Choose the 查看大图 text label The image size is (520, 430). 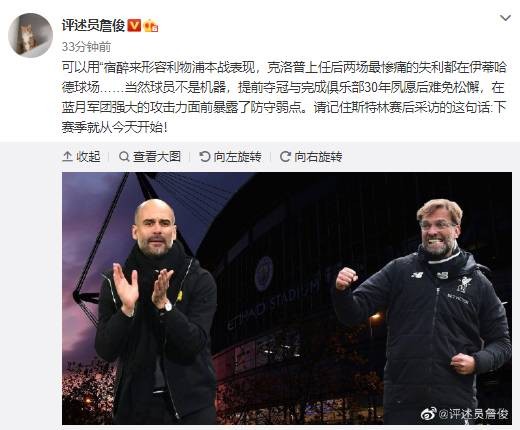[157, 156]
